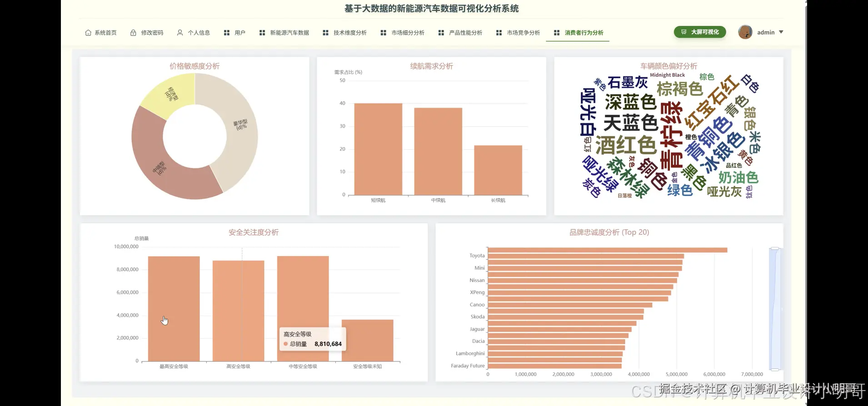The height and width of the screenshot is (406, 868).
Task: Click the word 哑光灰 in word cloud
Action: click(x=724, y=191)
